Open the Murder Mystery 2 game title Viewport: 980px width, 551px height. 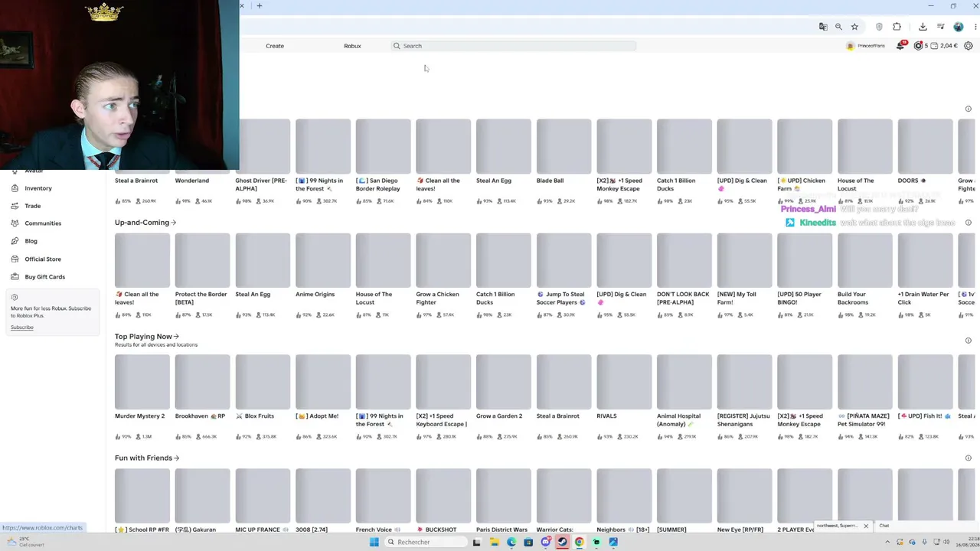click(x=139, y=416)
